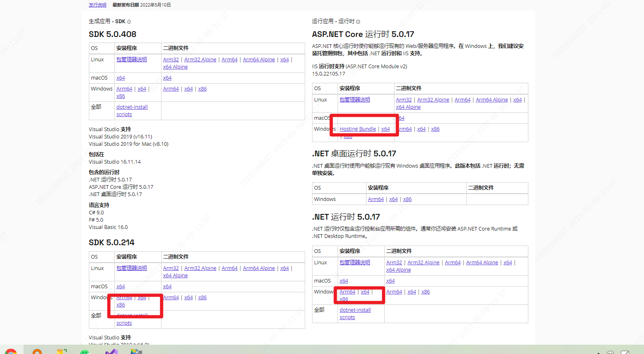
Task: Download Windows Arm64 binary for SDK 5.0.408
Action: 171,88
